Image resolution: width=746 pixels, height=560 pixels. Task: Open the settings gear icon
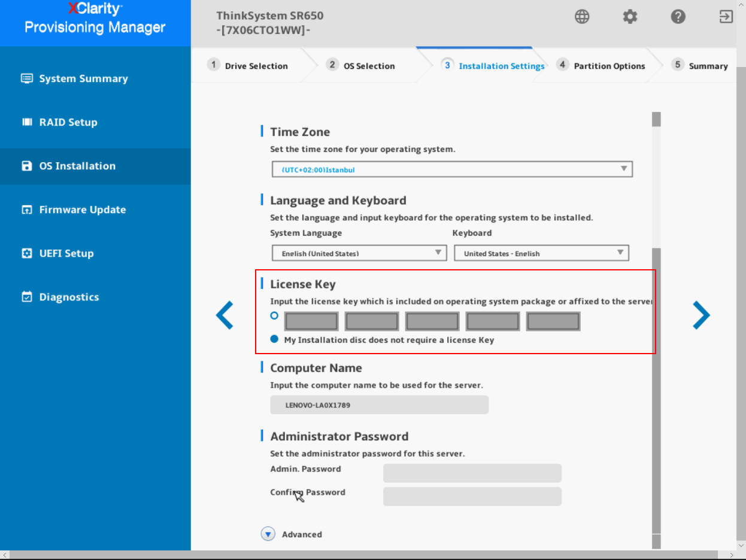[630, 17]
